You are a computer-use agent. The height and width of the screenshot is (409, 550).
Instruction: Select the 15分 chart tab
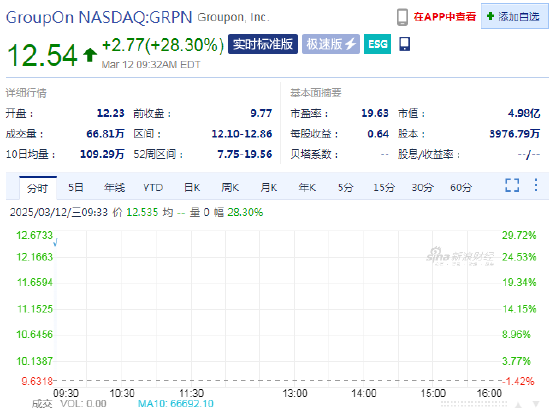tap(384, 188)
